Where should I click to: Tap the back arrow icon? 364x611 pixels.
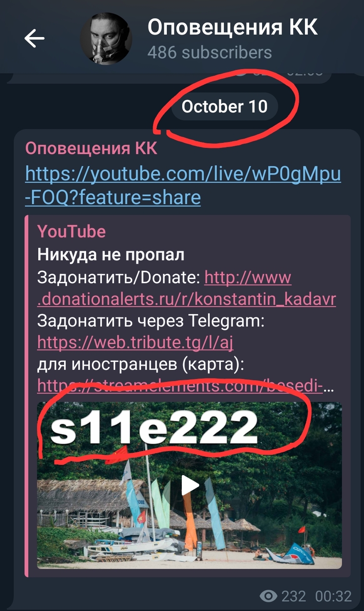pyautogui.click(x=34, y=38)
